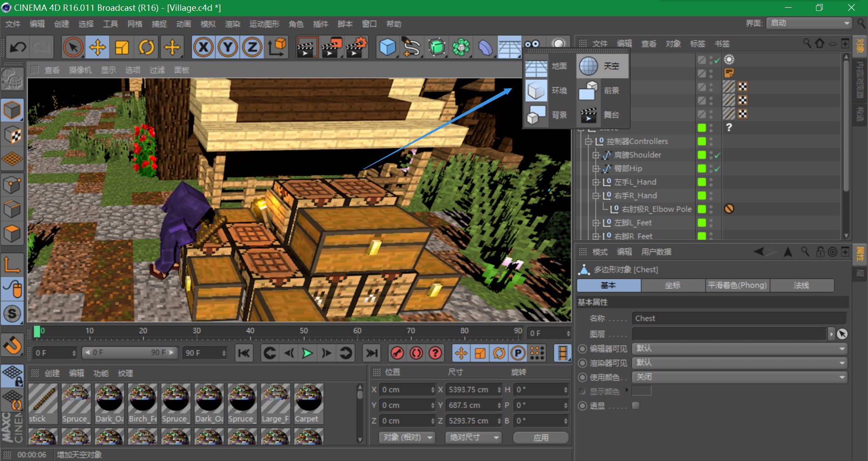Viewport: 868px width, 461px height.
Task: Activate the Rotate tool
Action: click(146, 47)
